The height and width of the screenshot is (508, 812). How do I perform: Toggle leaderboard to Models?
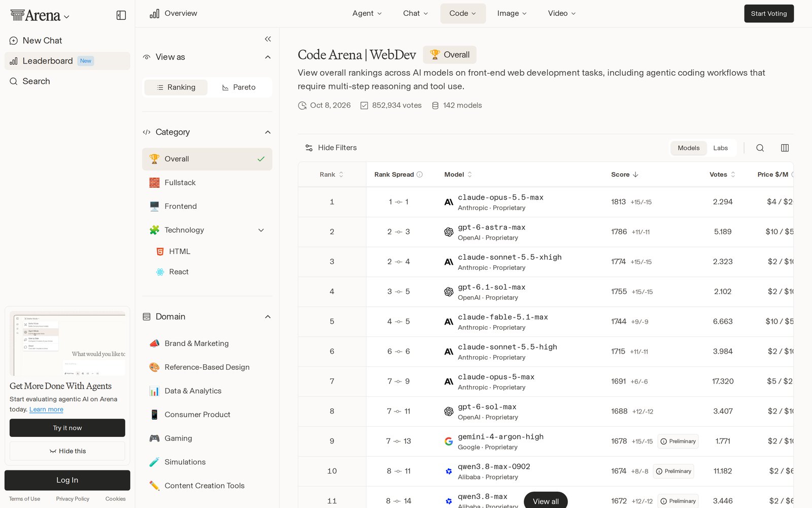[689, 148]
